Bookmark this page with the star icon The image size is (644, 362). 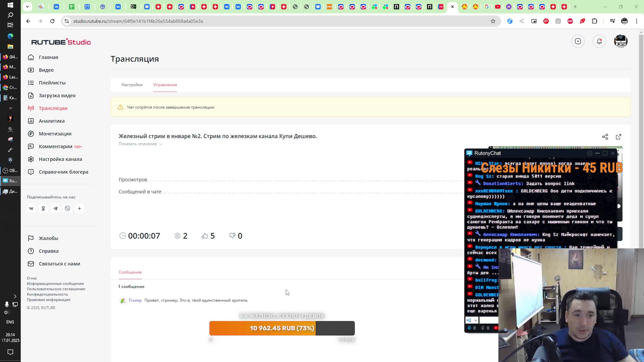(493, 21)
